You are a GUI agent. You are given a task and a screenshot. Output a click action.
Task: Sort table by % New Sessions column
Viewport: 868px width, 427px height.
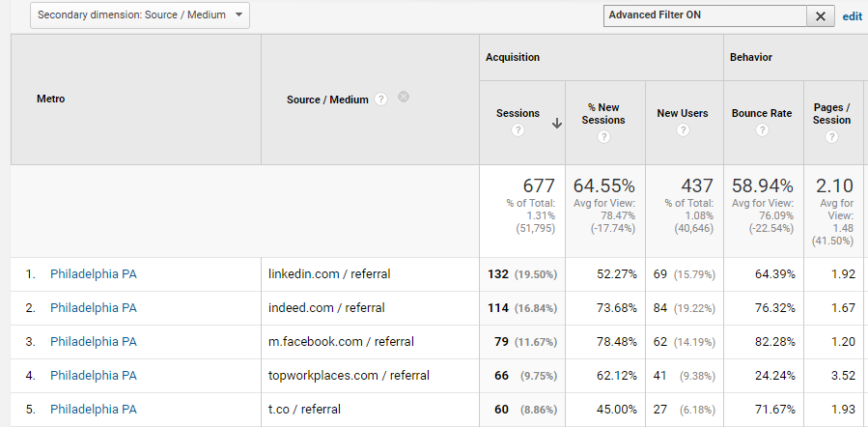605,113
